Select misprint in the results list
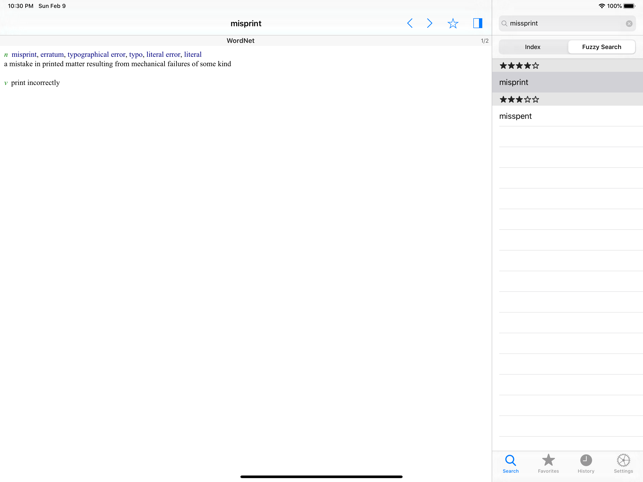This screenshot has width=643, height=482. point(568,82)
